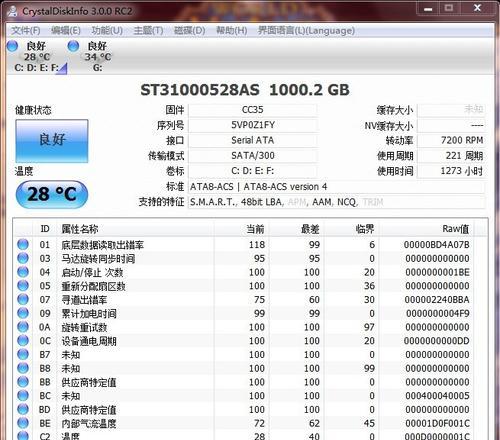
Task: Click status orb of attribute 03
Action: pyautogui.click(x=23, y=258)
